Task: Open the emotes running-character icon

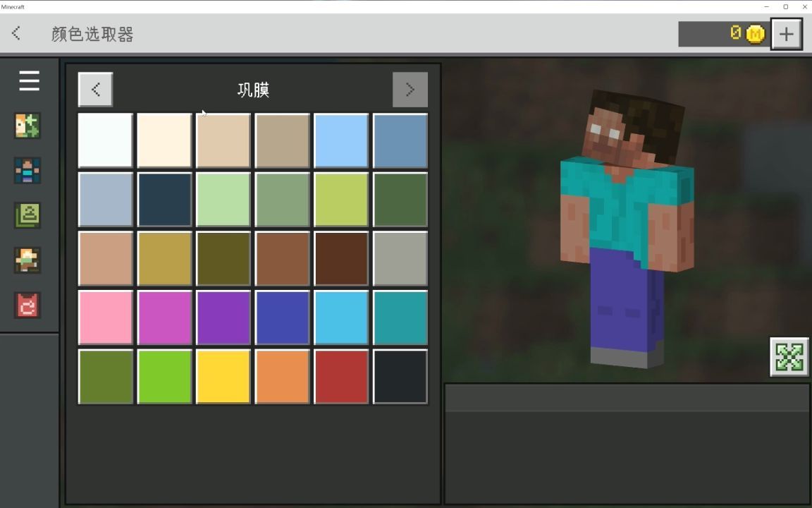Action: (27, 260)
